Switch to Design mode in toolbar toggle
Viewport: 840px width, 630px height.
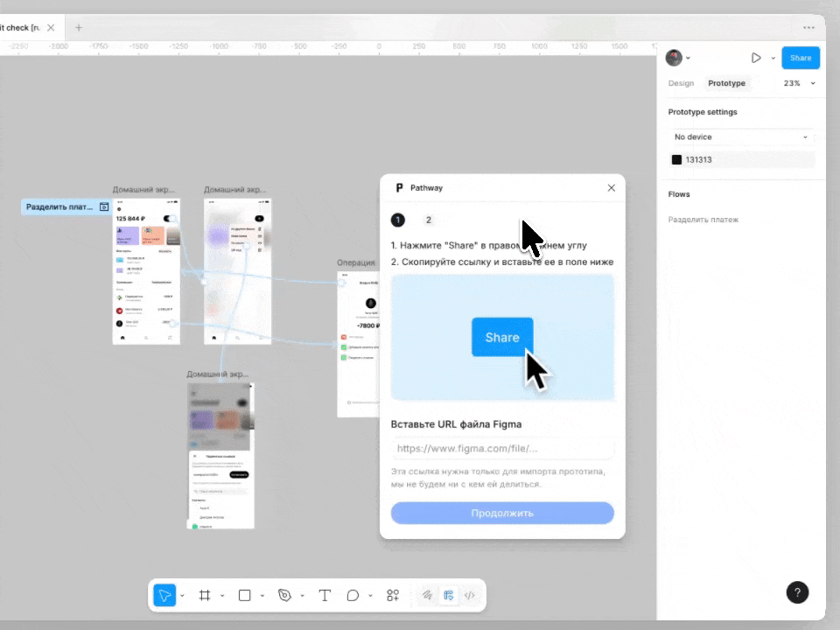449,596
